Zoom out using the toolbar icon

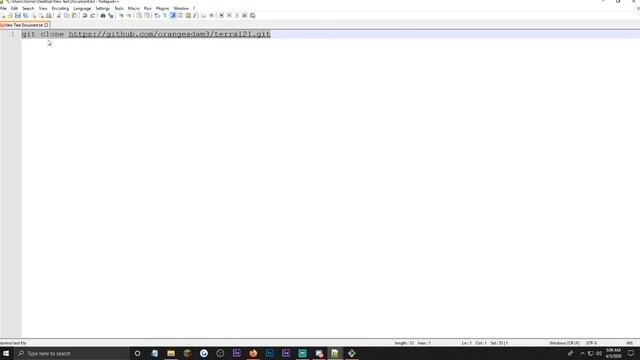point(129,16)
